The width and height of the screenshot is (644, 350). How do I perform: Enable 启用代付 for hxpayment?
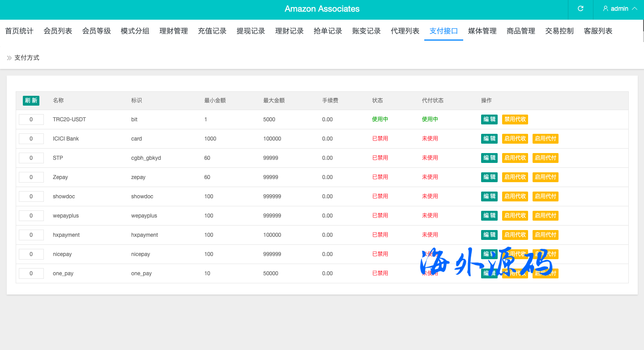point(545,235)
